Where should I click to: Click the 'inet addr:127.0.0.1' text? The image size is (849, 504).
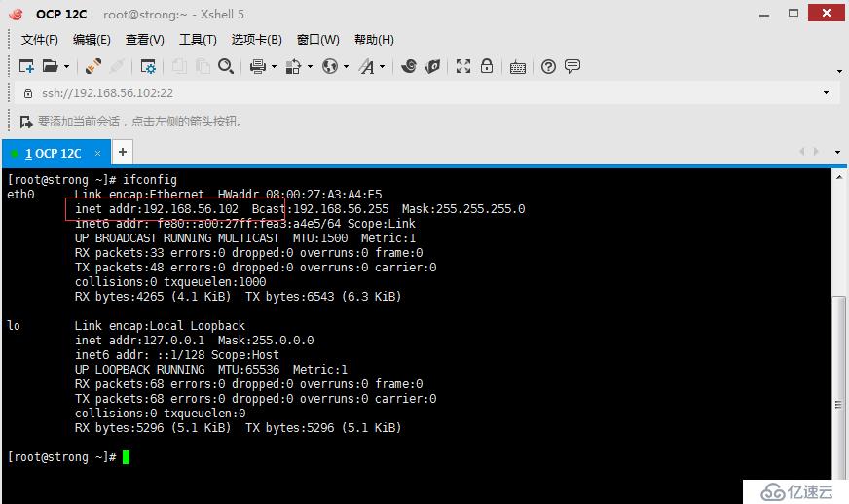point(139,341)
